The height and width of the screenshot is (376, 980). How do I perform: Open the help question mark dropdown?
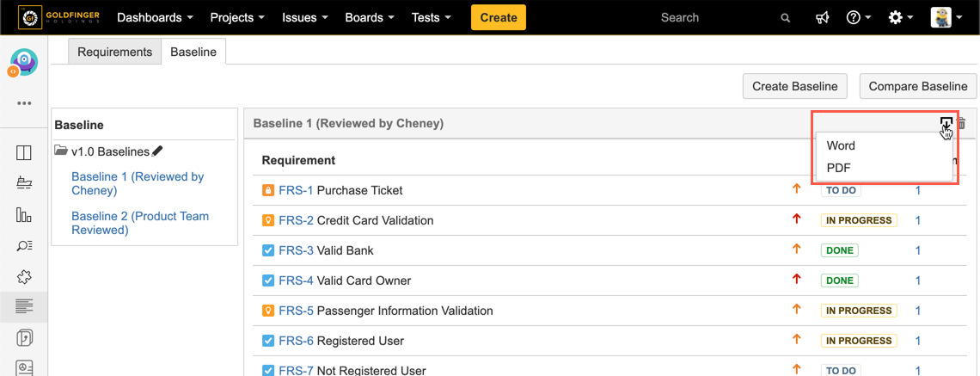coord(858,18)
